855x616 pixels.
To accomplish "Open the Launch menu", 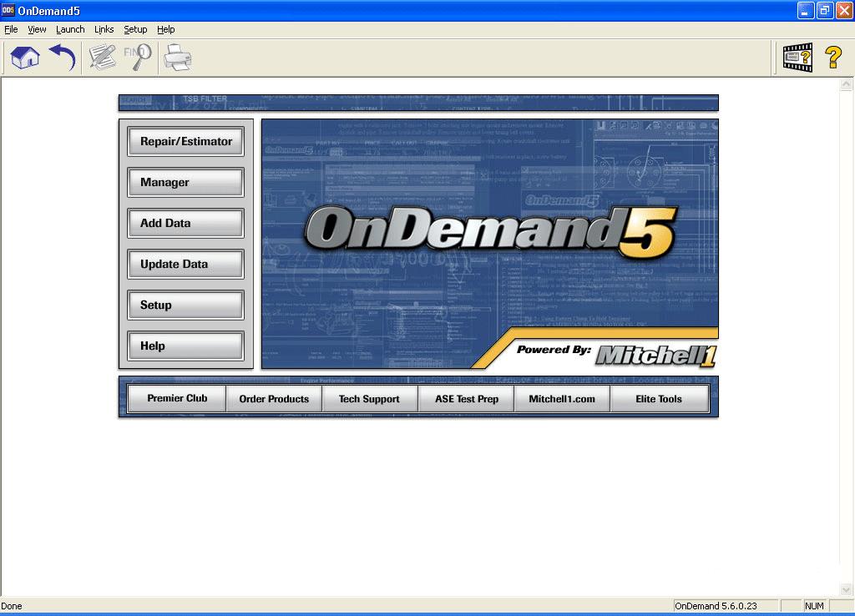I will 70,29.
